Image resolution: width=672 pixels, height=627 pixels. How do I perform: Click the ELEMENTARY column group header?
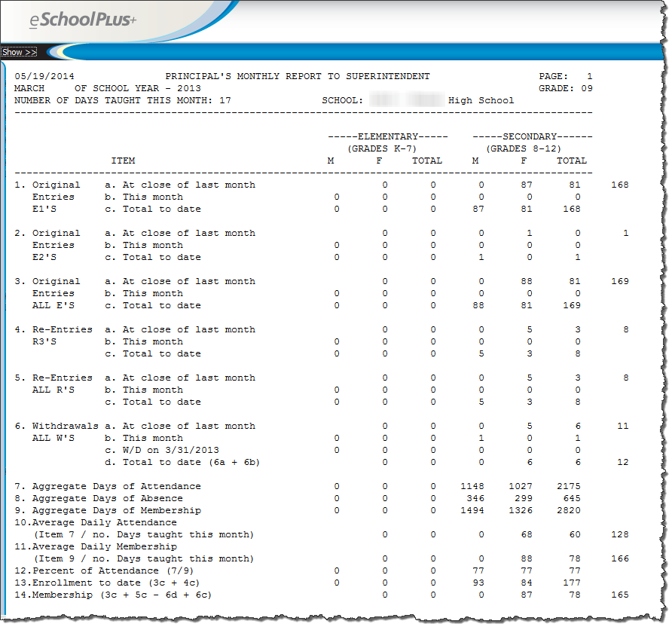[387, 136]
